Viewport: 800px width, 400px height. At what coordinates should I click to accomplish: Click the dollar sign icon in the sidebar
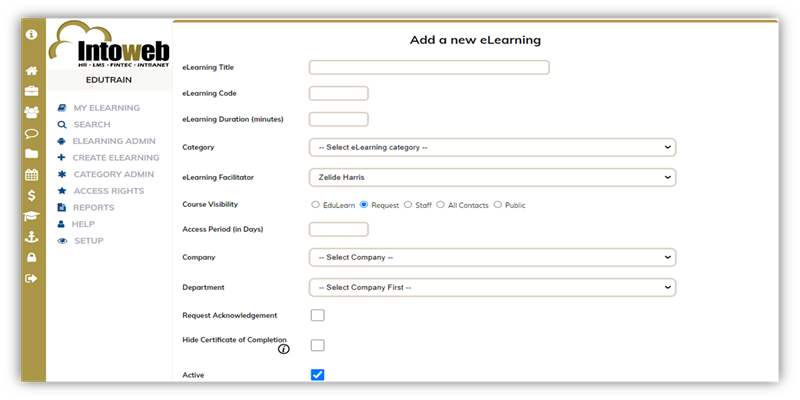tap(31, 195)
